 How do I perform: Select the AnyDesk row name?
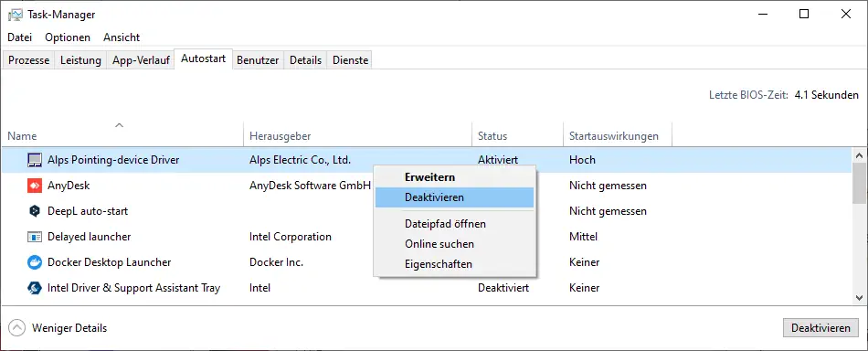coord(69,186)
